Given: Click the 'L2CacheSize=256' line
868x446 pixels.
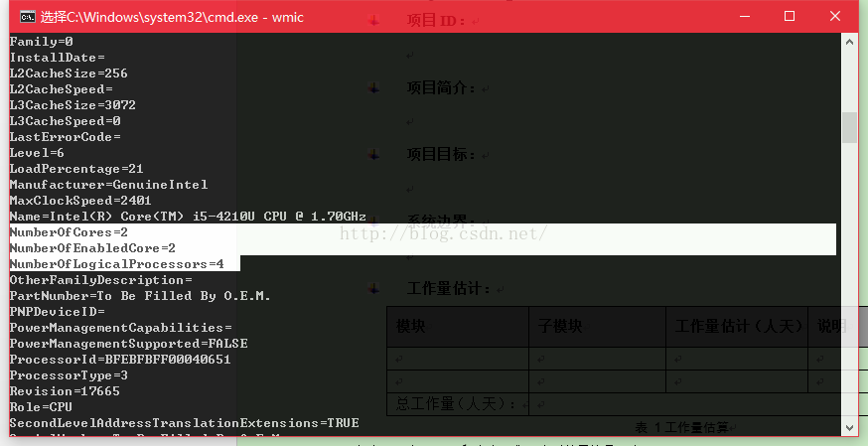Looking at the screenshot, I should point(69,74).
